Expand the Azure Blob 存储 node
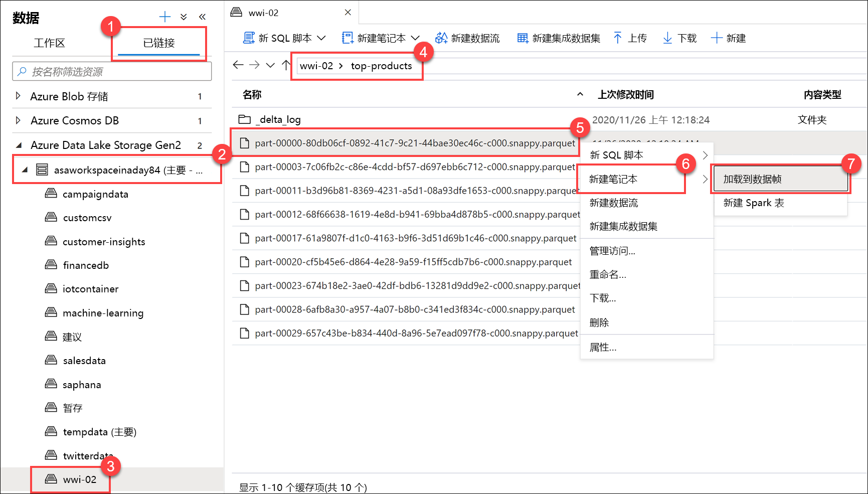The image size is (868, 494). pos(18,96)
